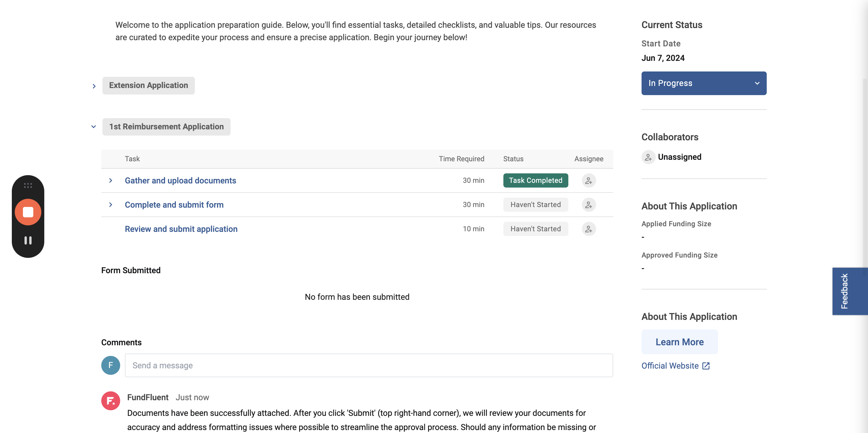Screen dimensions: 868x433
Task: Click the FundFluent comment avatar
Action: coord(110,401)
